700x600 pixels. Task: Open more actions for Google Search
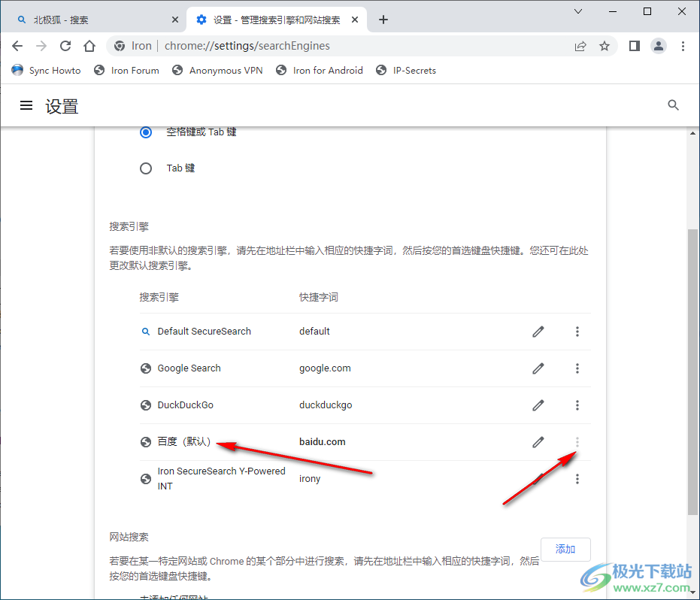point(577,368)
